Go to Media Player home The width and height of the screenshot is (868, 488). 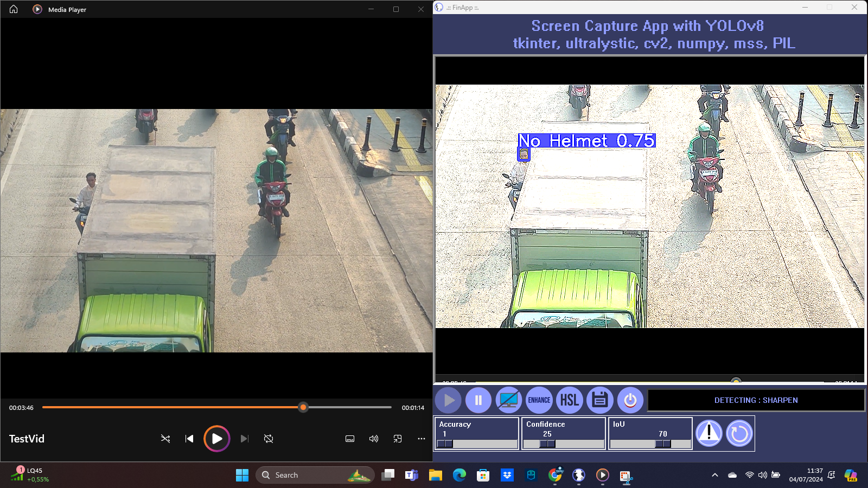pos(14,9)
